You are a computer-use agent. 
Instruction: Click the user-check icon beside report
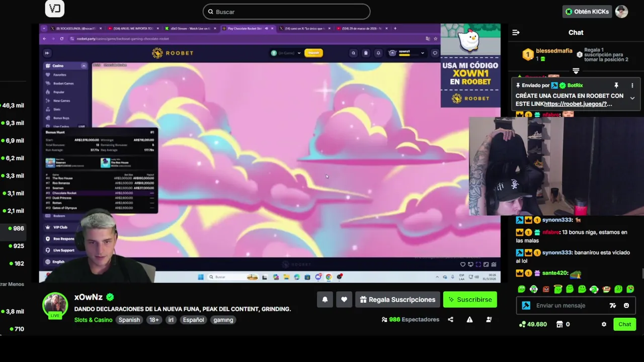pyautogui.click(x=489, y=319)
